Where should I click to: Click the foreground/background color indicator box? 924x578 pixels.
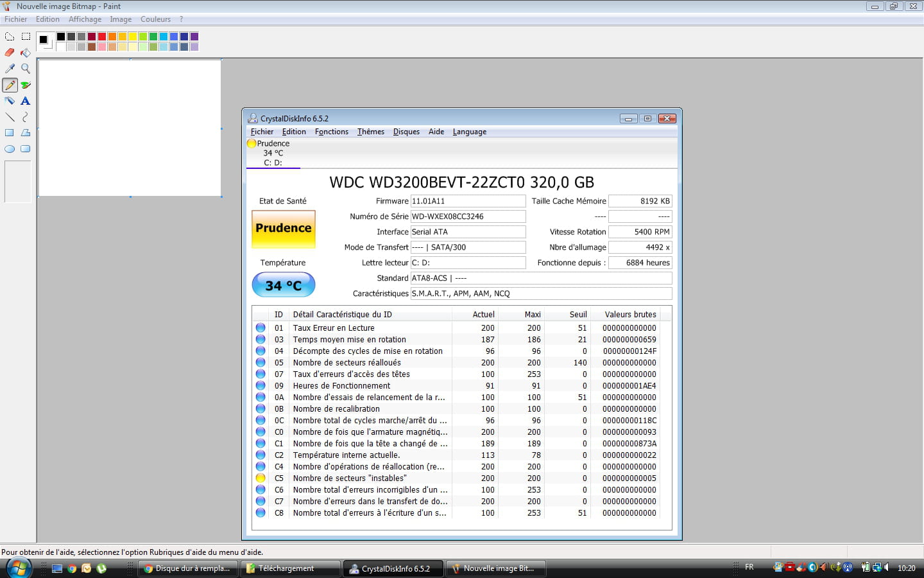[45, 41]
